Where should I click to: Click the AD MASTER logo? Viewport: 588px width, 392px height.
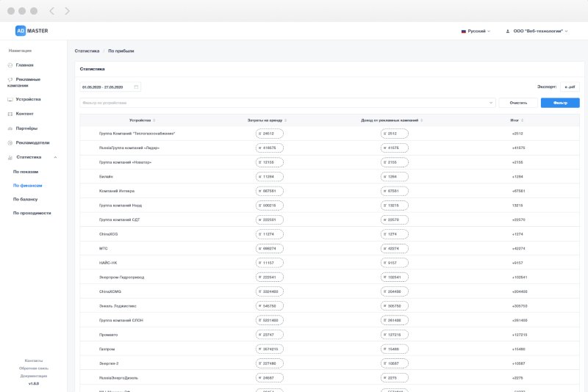point(32,31)
